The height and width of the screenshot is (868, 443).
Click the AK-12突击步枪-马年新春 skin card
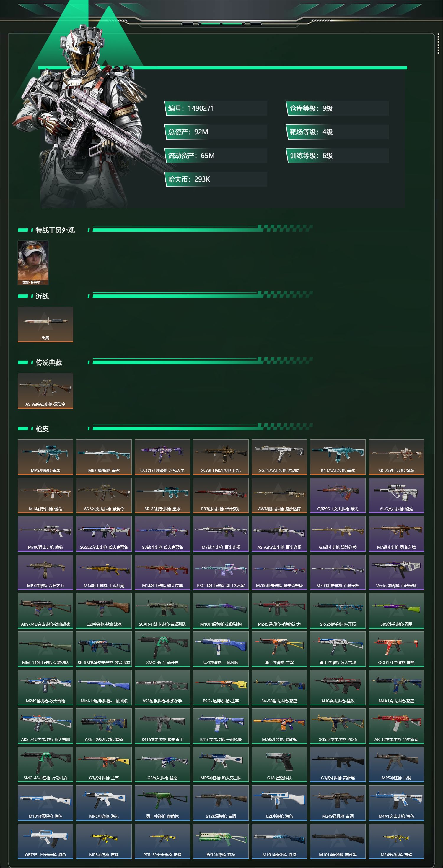396,726
